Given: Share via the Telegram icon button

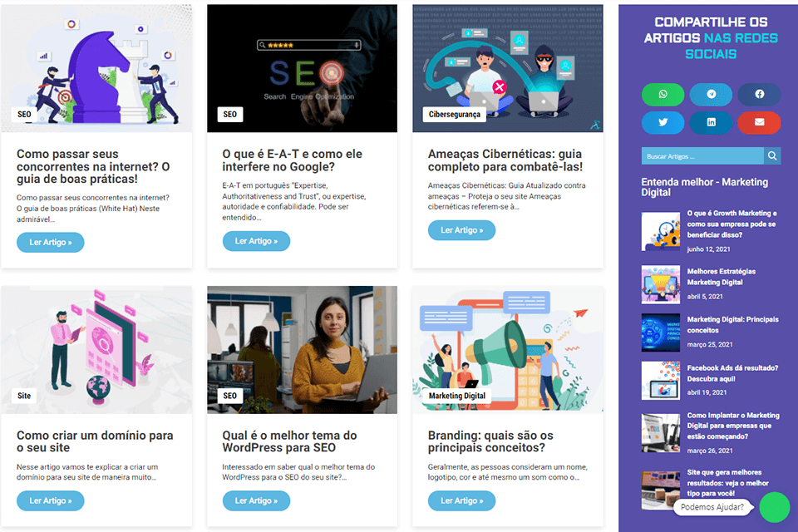Looking at the screenshot, I should (x=711, y=94).
